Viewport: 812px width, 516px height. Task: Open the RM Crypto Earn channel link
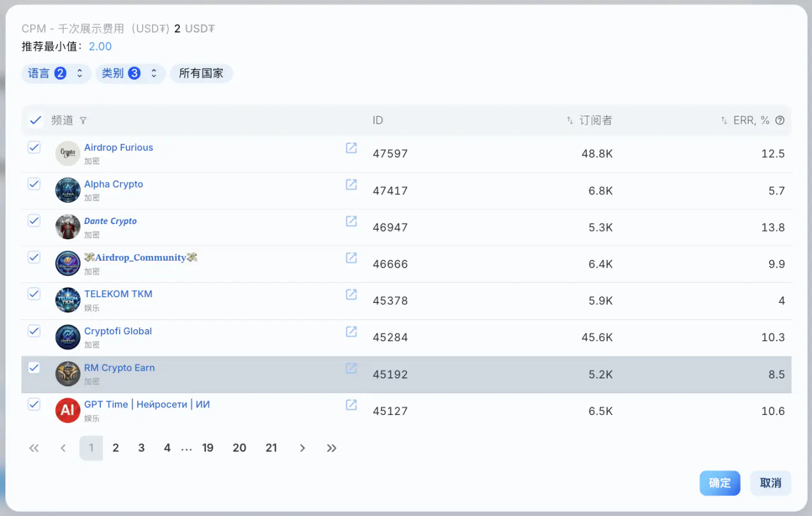click(119, 368)
